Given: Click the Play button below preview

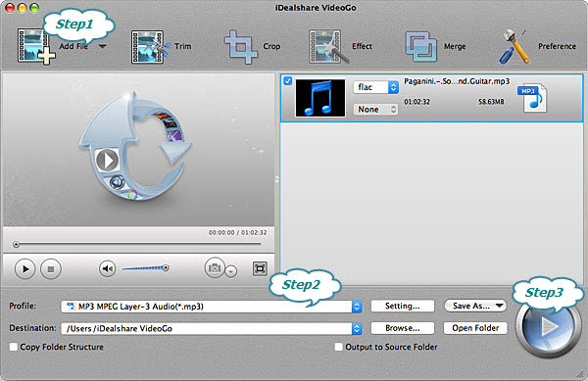Looking at the screenshot, I should 25,269.
